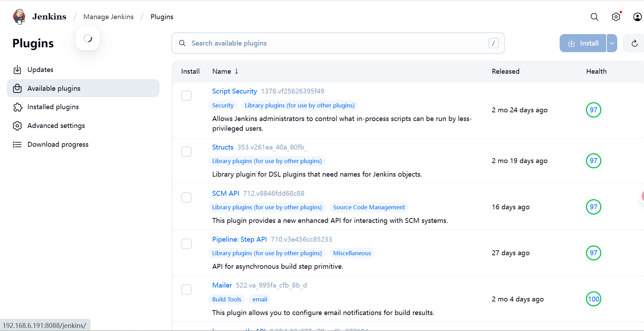The height and width of the screenshot is (331, 644).
Task: Click the Install button
Action: point(583,43)
